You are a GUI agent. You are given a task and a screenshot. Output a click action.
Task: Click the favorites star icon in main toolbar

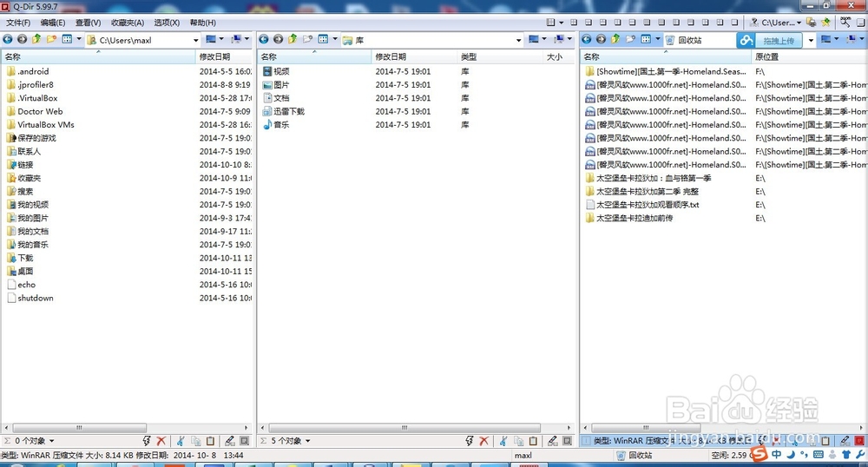point(825,22)
